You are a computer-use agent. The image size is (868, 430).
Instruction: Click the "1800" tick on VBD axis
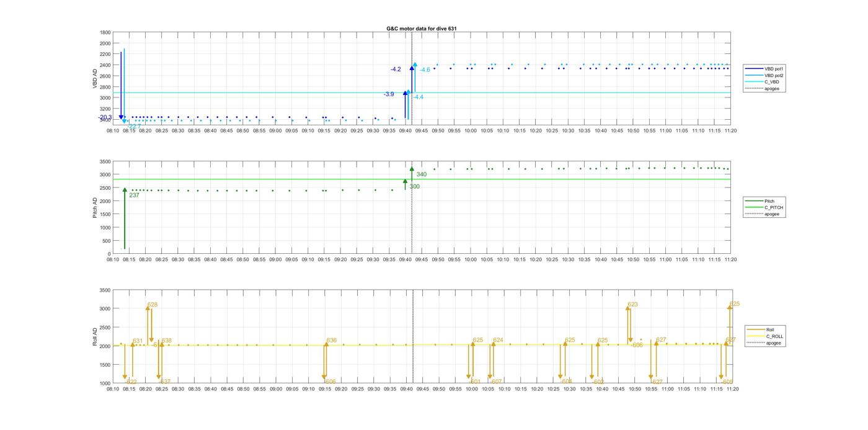tap(105, 32)
